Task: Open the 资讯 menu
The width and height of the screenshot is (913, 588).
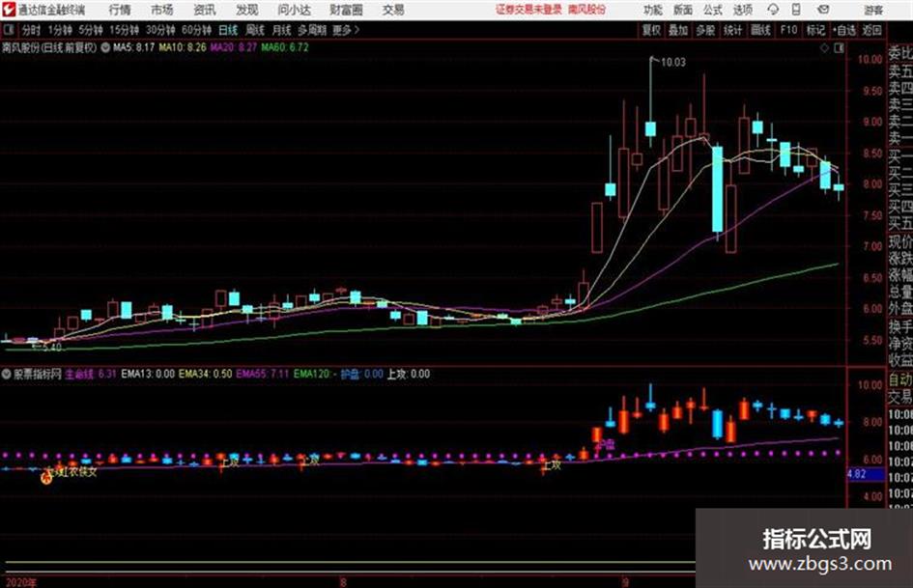Action: 205,10
